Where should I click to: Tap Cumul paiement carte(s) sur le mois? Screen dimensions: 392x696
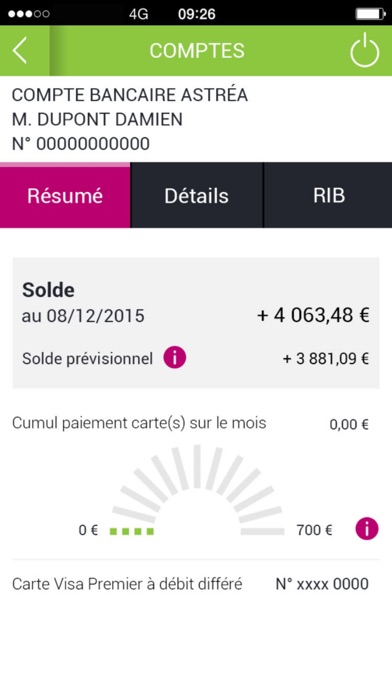click(139, 423)
